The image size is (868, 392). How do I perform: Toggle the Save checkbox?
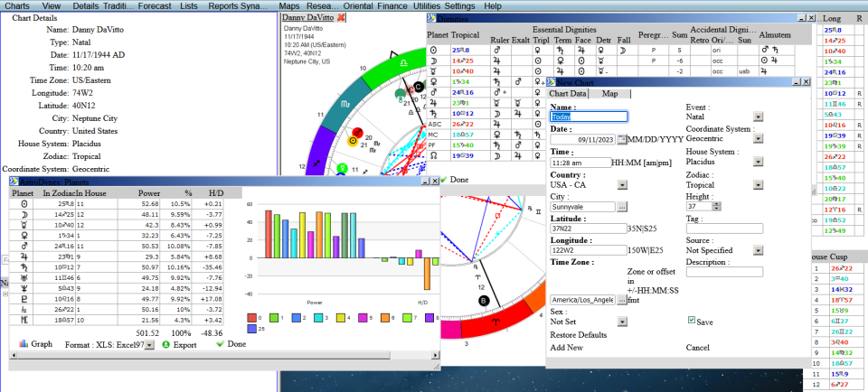[692, 320]
